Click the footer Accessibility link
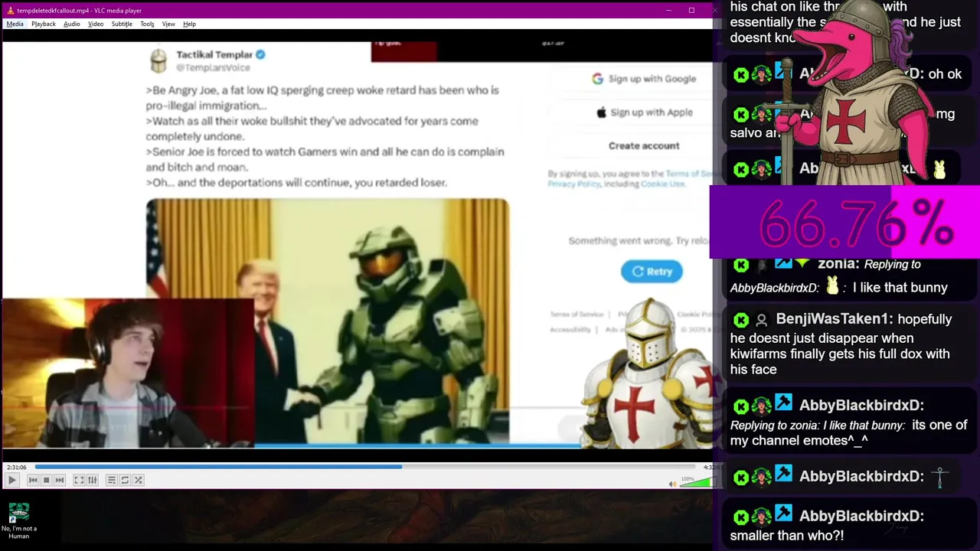The height and width of the screenshot is (551, 980). (570, 330)
